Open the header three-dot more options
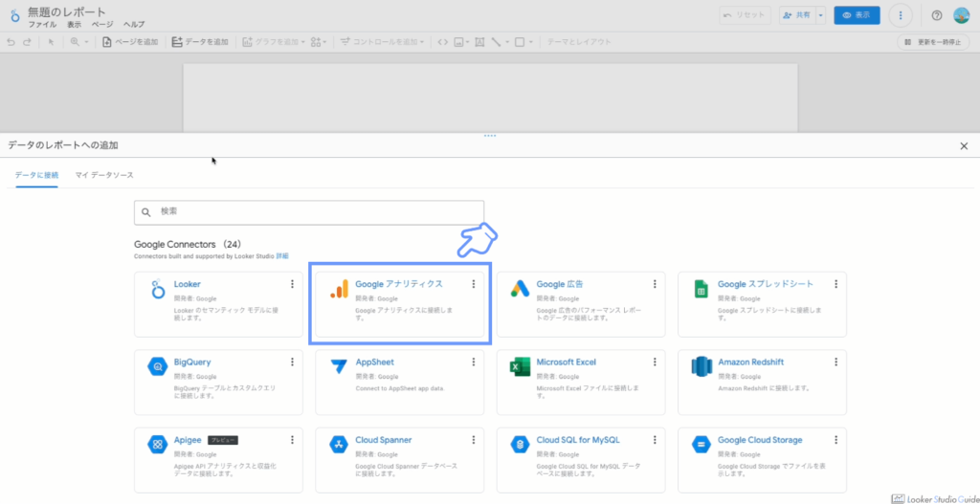The width and height of the screenshot is (980, 504). pyautogui.click(x=901, y=15)
